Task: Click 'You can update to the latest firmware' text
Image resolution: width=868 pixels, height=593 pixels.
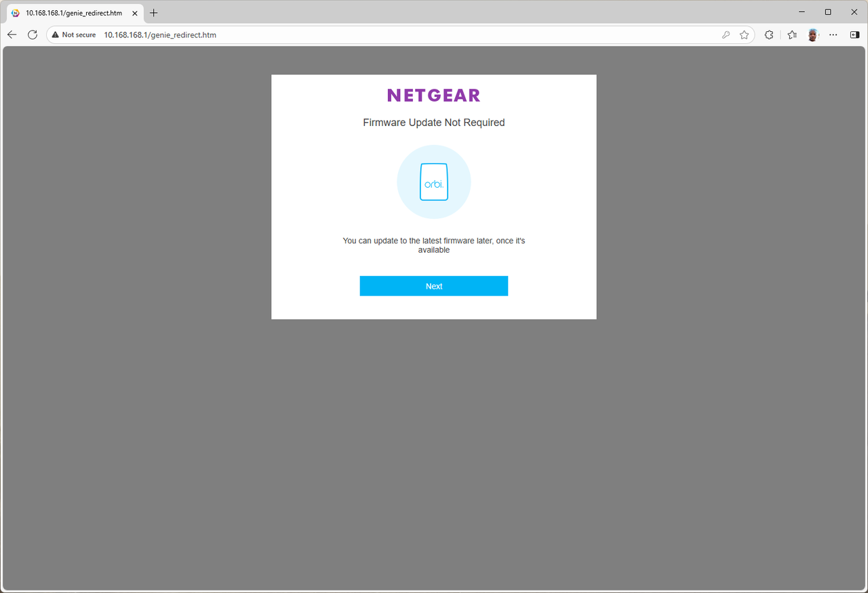Action: click(x=434, y=245)
